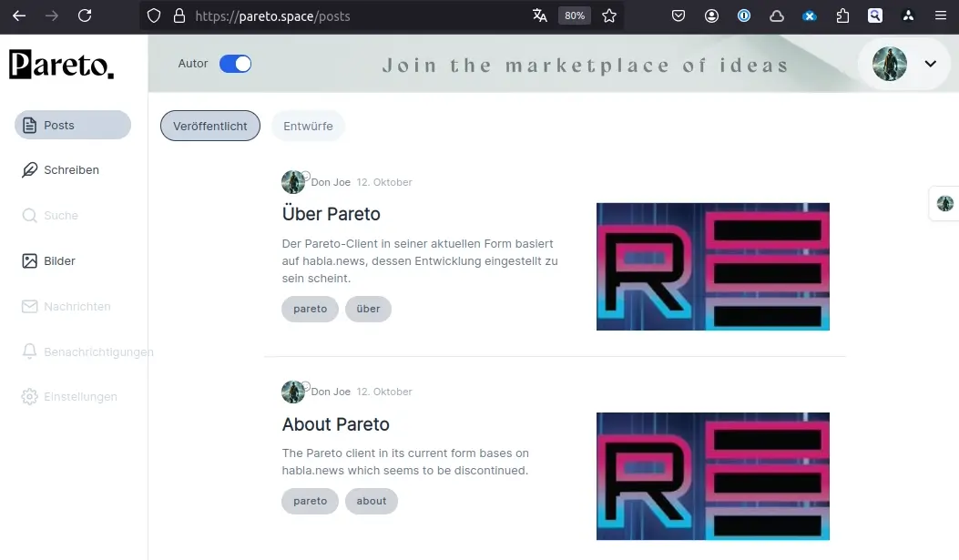The width and height of the screenshot is (959, 560).
Task: Open the Über Pareto cover image
Action: [713, 267]
